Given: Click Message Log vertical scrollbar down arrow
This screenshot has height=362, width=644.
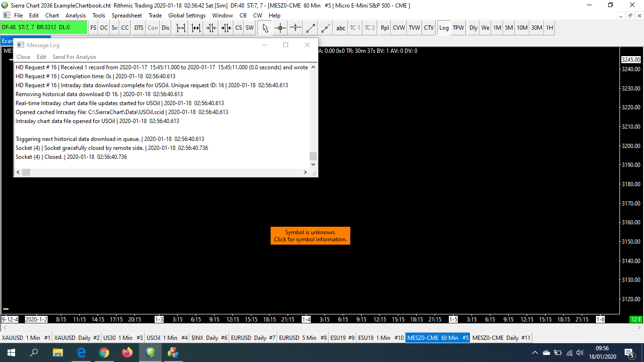Looking at the screenshot, I should pos(314,165).
